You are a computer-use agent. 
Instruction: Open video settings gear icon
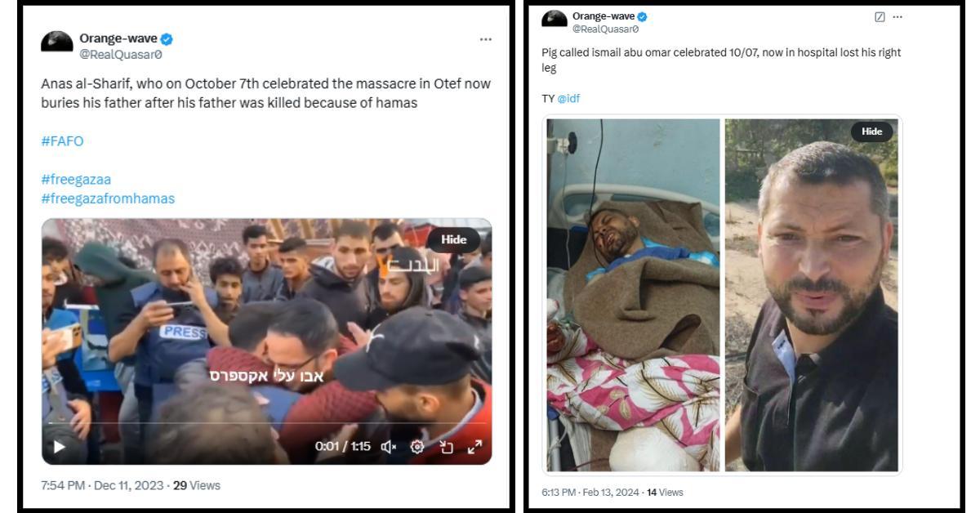(417, 447)
